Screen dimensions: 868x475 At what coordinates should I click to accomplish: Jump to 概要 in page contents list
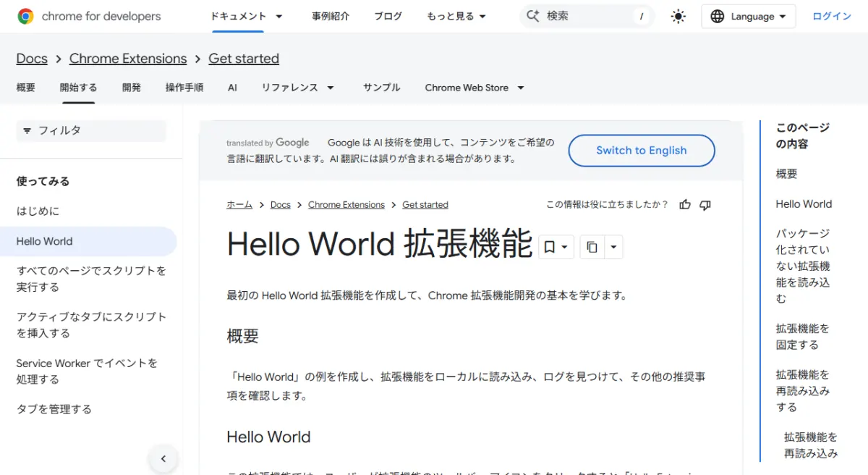tap(787, 174)
